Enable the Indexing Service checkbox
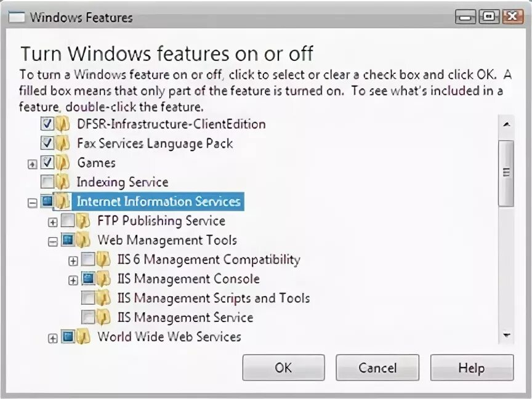 coord(47,182)
